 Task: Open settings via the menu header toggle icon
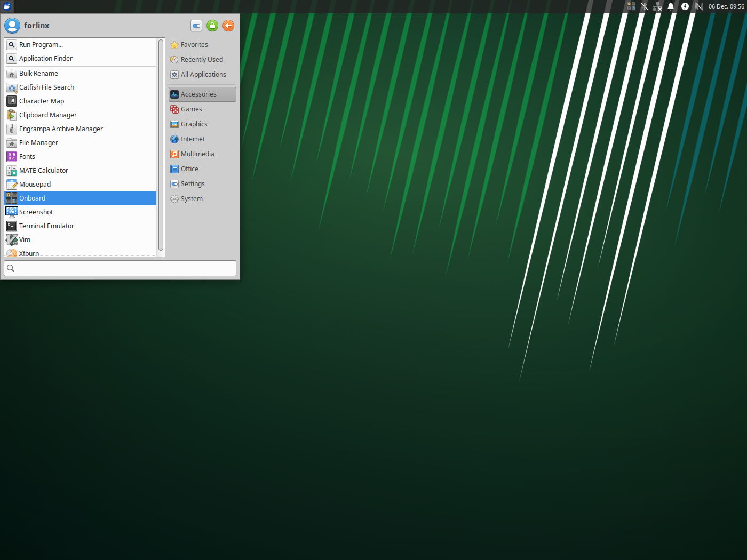click(x=196, y=26)
